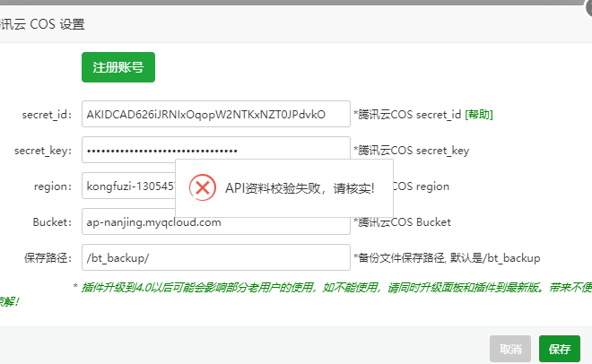Click the COS 设置 dialog title
This screenshot has height=364, width=592.
click(42, 24)
